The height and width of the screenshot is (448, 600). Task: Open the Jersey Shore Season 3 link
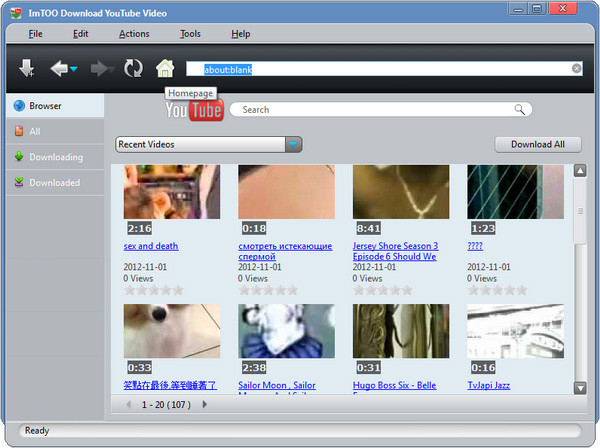pos(395,251)
